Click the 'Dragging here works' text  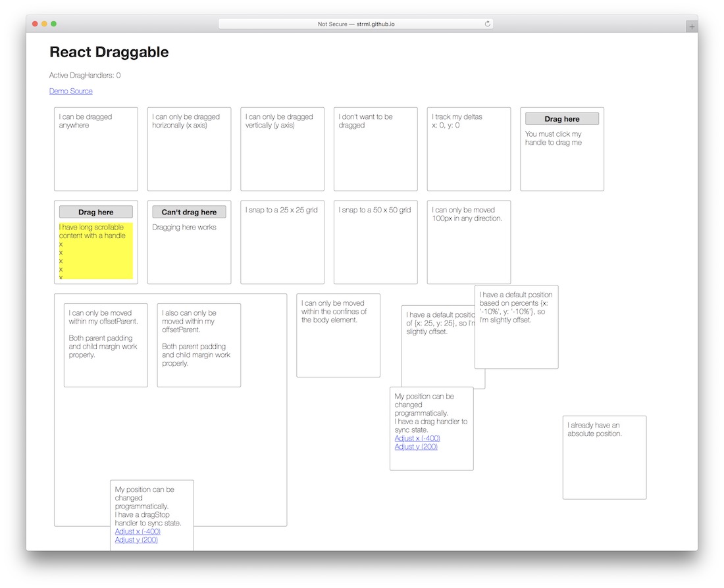tap(184, 228)
